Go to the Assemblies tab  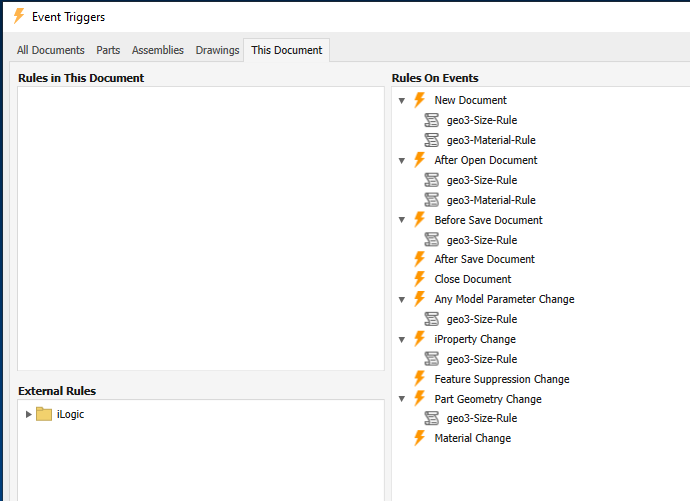158,50
